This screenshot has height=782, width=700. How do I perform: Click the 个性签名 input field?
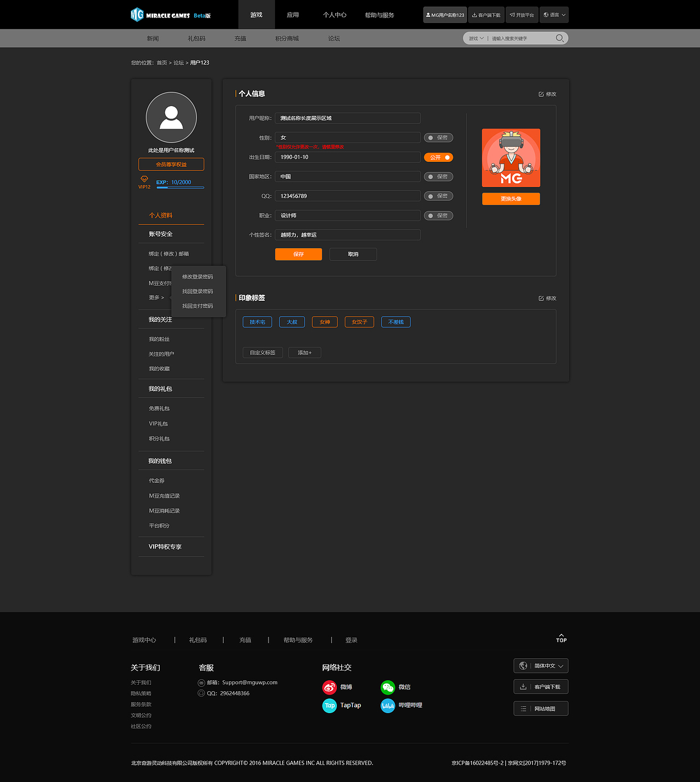(348, 235)
